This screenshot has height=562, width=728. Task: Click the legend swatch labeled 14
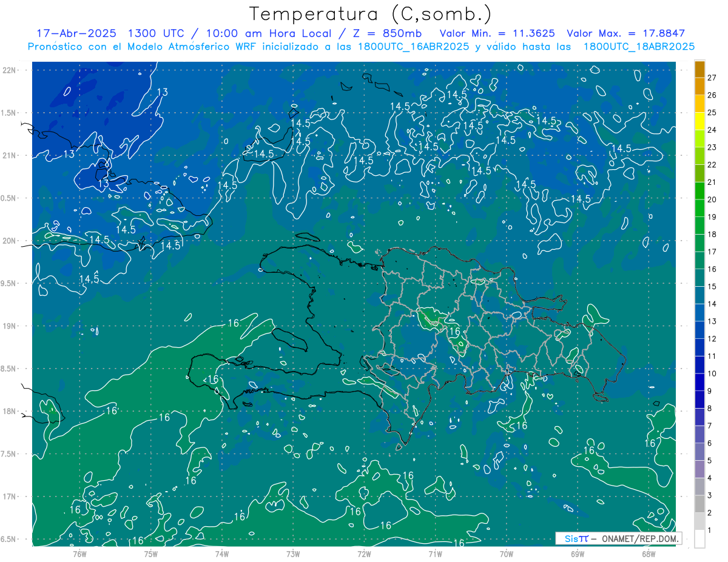tap(699, 295)
